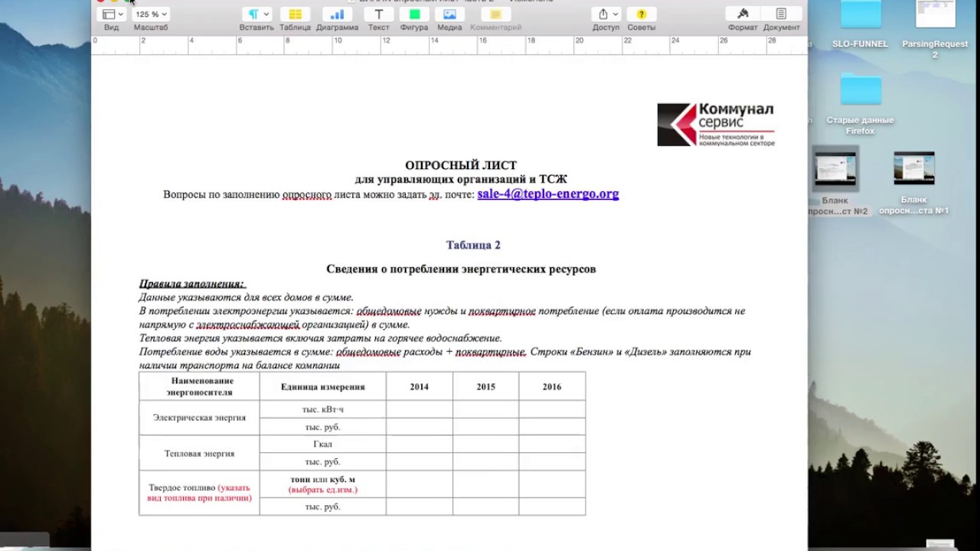The width and height of the screenshot is (980, 551).
Task: Click the Коммунал сервис logo image
Action: 716,125
